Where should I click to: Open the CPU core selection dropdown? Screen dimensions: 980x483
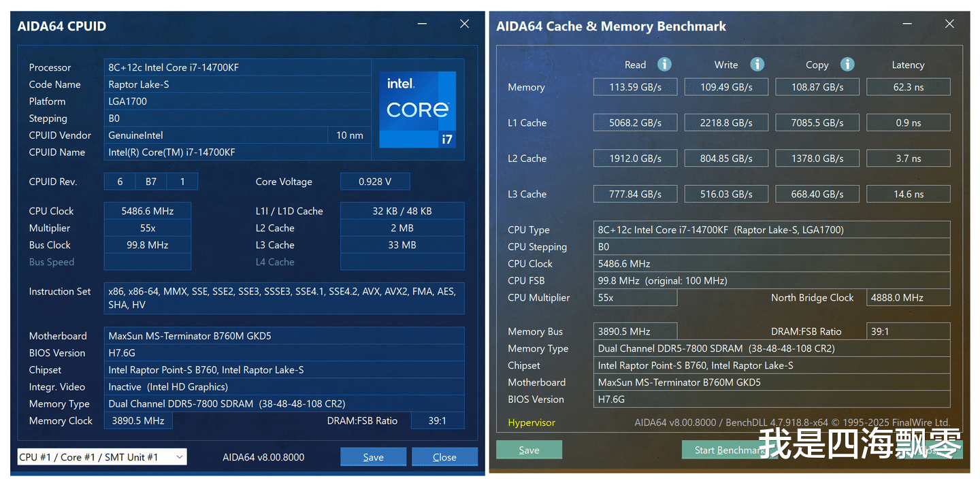[102, 457]
